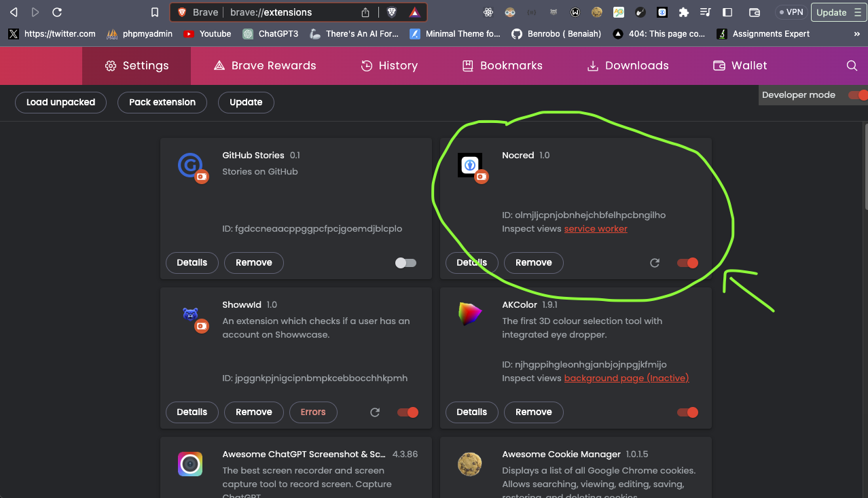Screen dimensions: 868x498
Task: Remove the Nocred extension
Action: [534, 263]
